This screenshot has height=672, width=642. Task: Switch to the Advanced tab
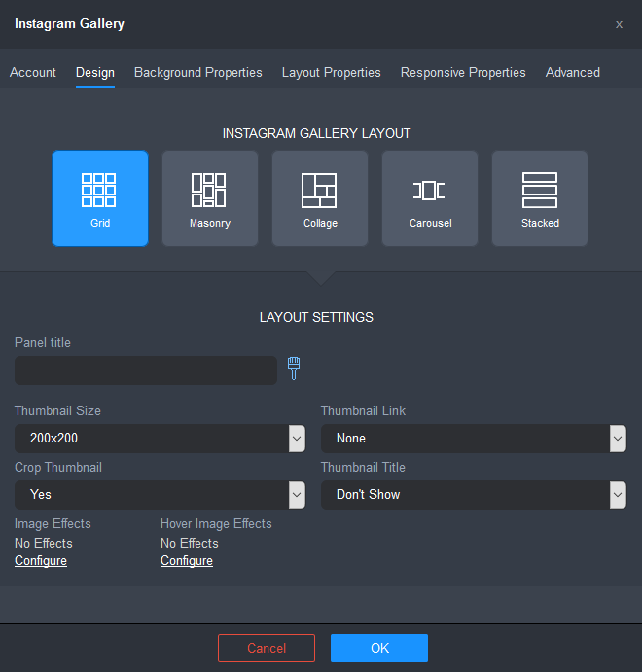coord(573,72)
